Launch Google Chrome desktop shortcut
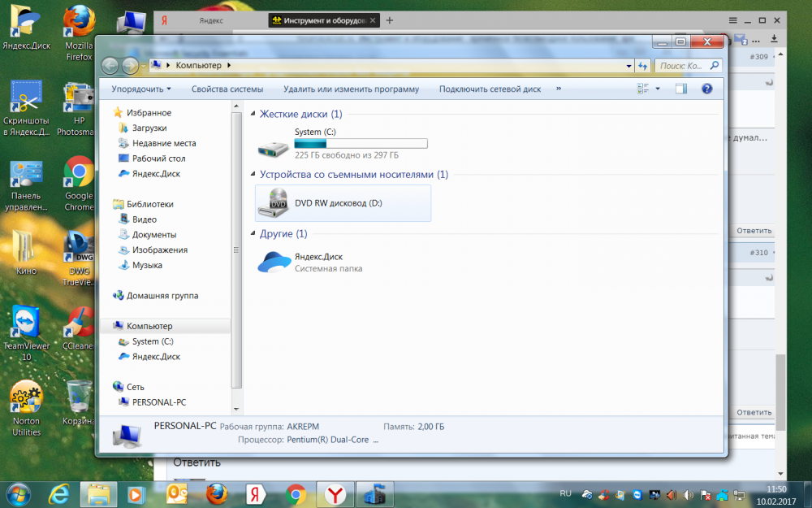Image resolution: width=812 pixels, height=508 pixels. coord(79,184)
